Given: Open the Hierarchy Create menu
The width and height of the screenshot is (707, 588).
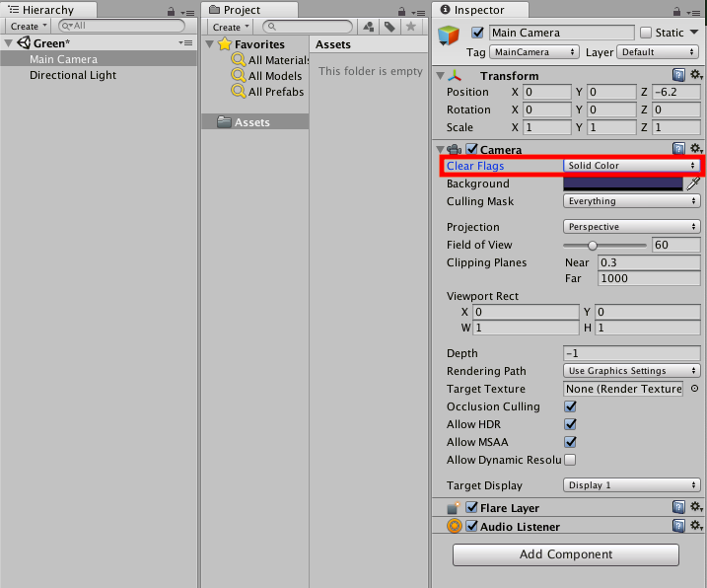Looking at the screenshot, I should click(29, 27).
